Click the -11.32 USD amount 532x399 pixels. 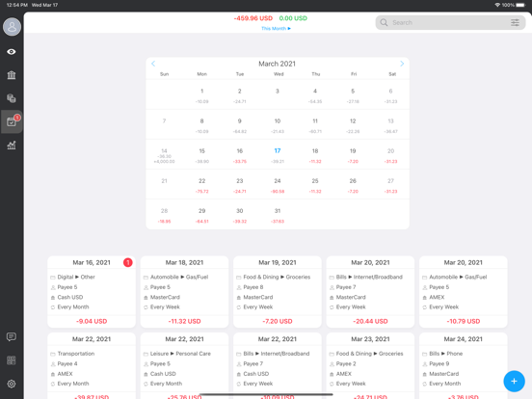pos(185,321)
